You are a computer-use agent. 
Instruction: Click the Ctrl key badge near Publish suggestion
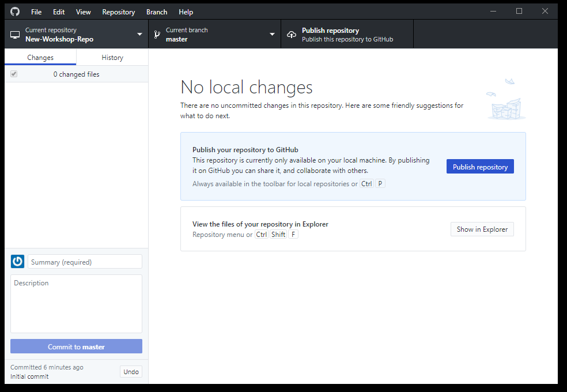click(x=366, y=183)
